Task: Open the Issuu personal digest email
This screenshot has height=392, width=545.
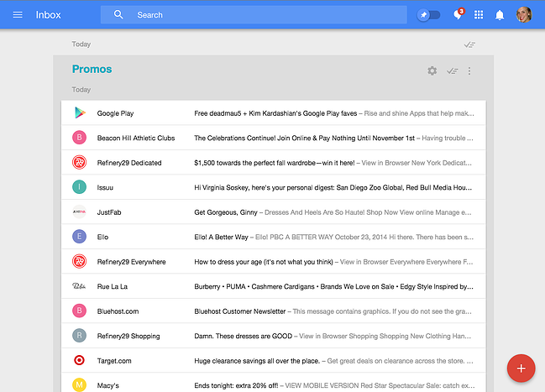Action: point(274,187)
